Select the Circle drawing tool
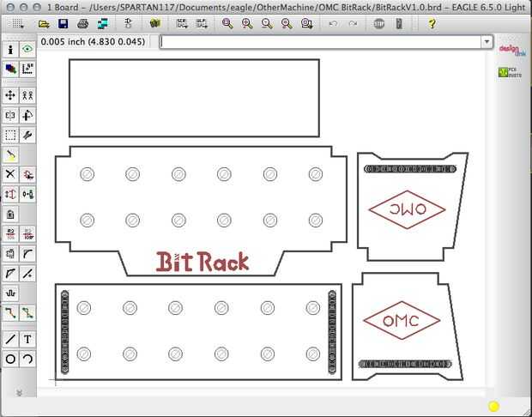The width and height of the screenshot is (532, 417). pyautogui.click(x=10, y=359)
